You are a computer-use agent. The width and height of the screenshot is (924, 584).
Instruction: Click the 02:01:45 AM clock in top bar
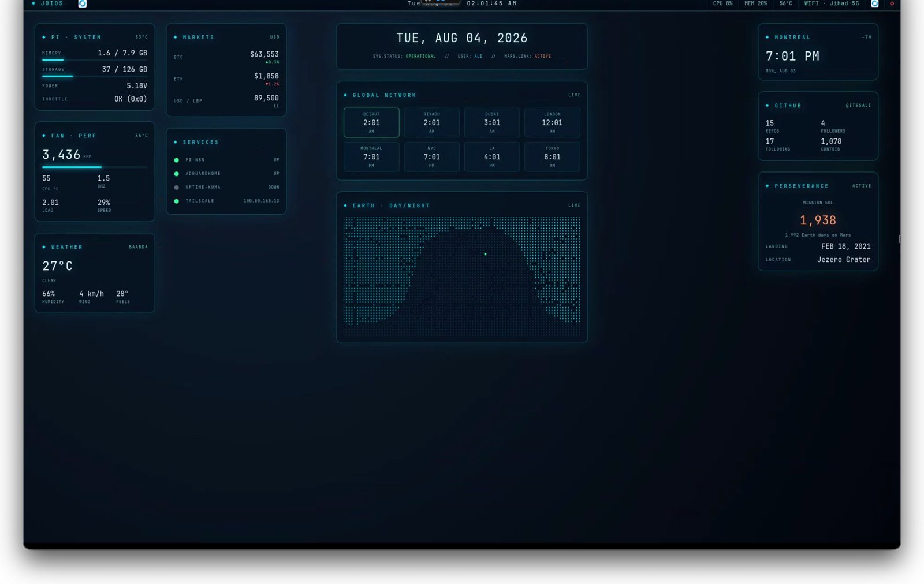(491, 3)
